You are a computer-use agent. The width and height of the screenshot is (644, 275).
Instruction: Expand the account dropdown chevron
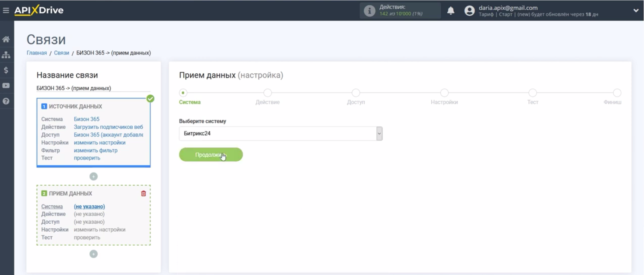coord(636,10)
